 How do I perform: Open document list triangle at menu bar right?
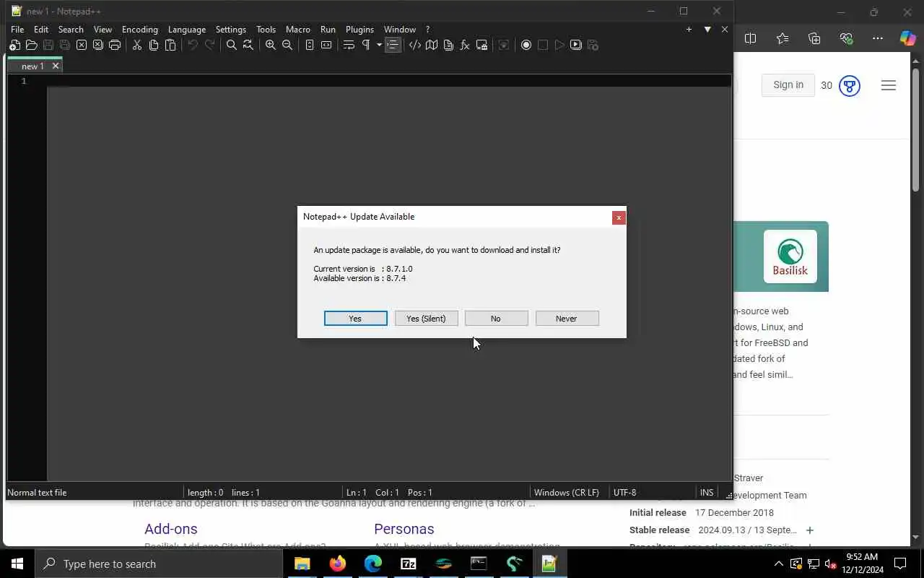707,30
